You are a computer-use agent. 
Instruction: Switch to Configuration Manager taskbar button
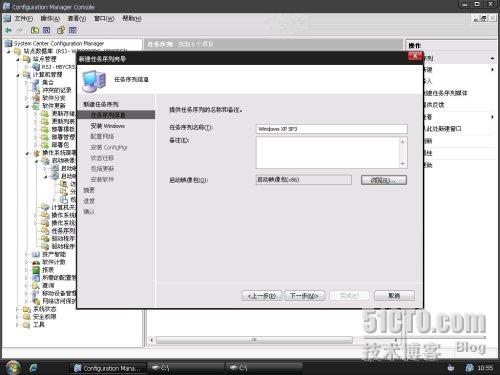point(108,368)
